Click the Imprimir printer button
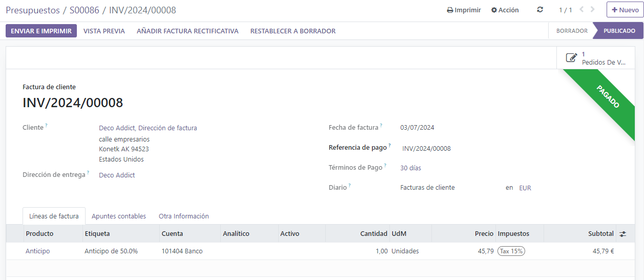 464,10
